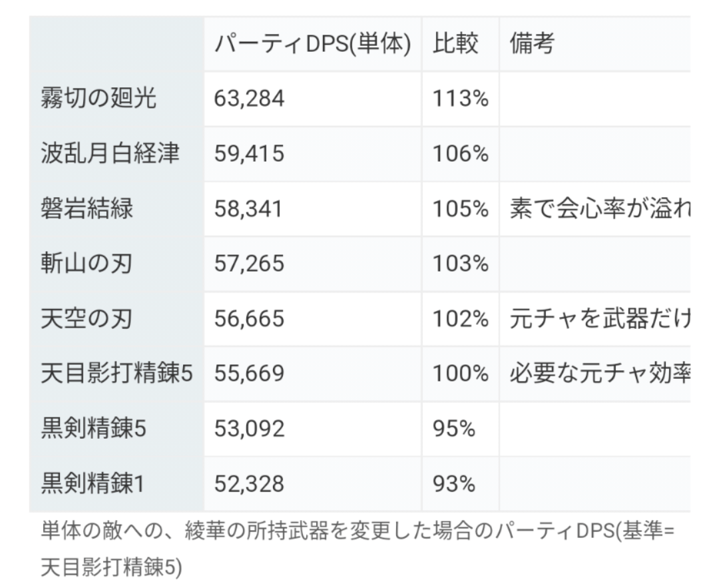This screenshot has width=719, height=588.
Task: Select the 100% comparison cell
Action: click(x=461, y=374)
